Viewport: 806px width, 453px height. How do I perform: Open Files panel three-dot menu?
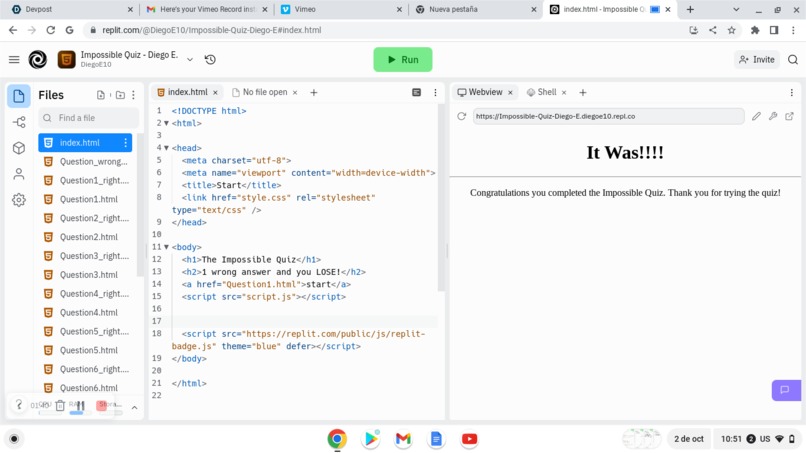(134, 95)
